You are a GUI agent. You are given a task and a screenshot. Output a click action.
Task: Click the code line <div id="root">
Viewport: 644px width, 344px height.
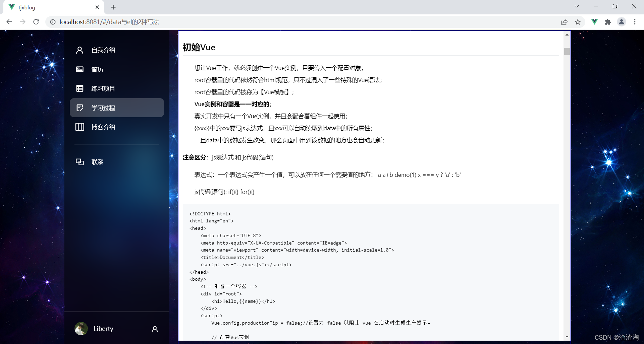(221, 294)
